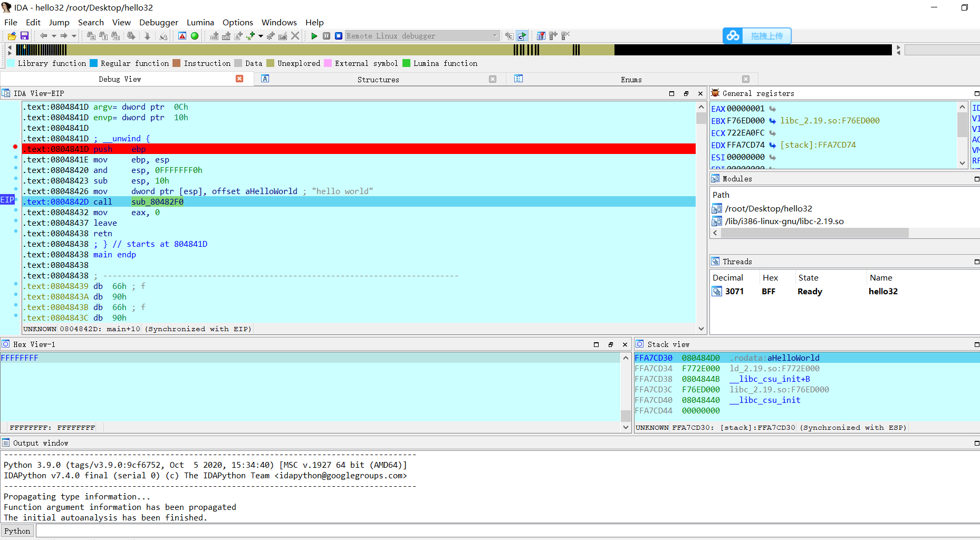The image size is (980, 540).
Task: Click the highlighted pseudocode toggle toolbar icon
Action: pos(522,36)
